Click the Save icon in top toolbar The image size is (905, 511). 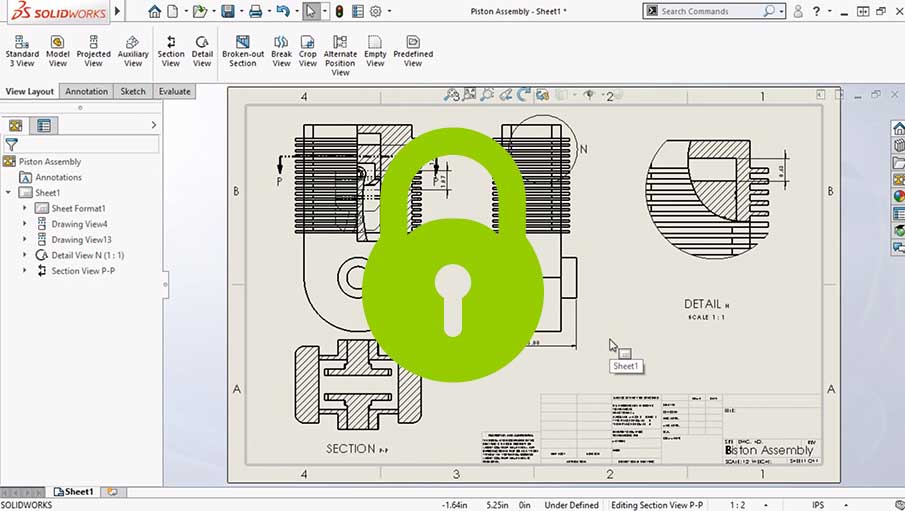228,11
